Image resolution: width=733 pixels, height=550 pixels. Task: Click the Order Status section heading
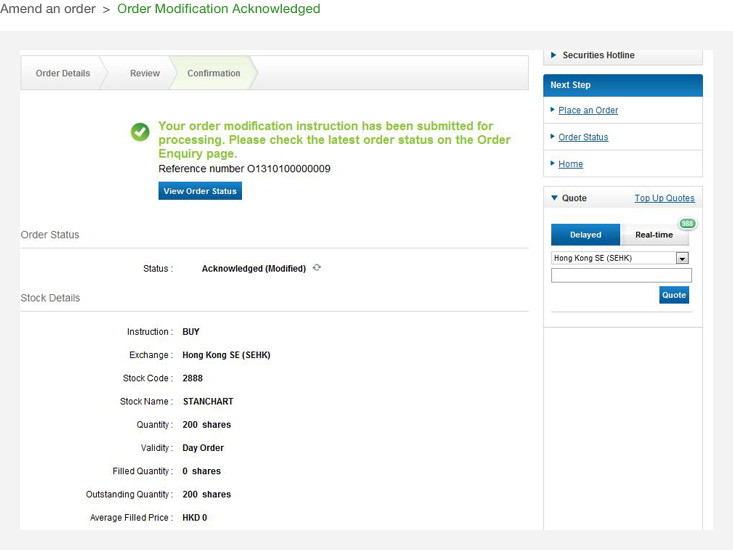click(x=50, y=235)
